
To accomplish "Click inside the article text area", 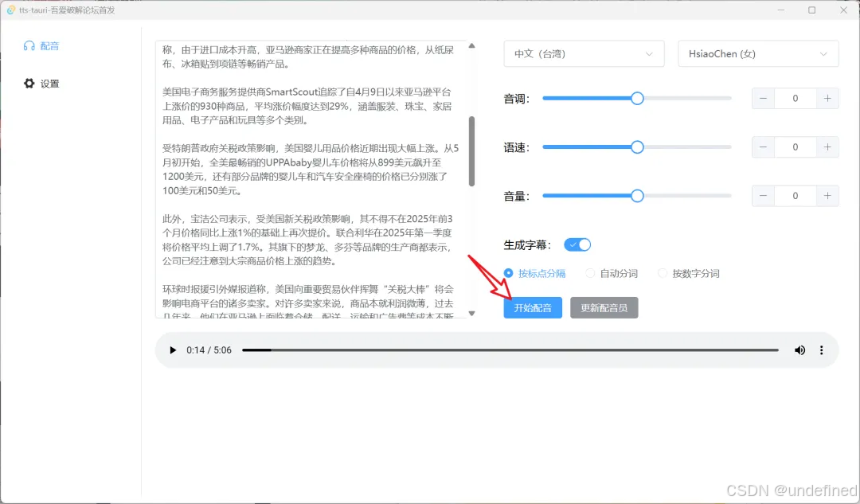I will [x=311, y=179].
